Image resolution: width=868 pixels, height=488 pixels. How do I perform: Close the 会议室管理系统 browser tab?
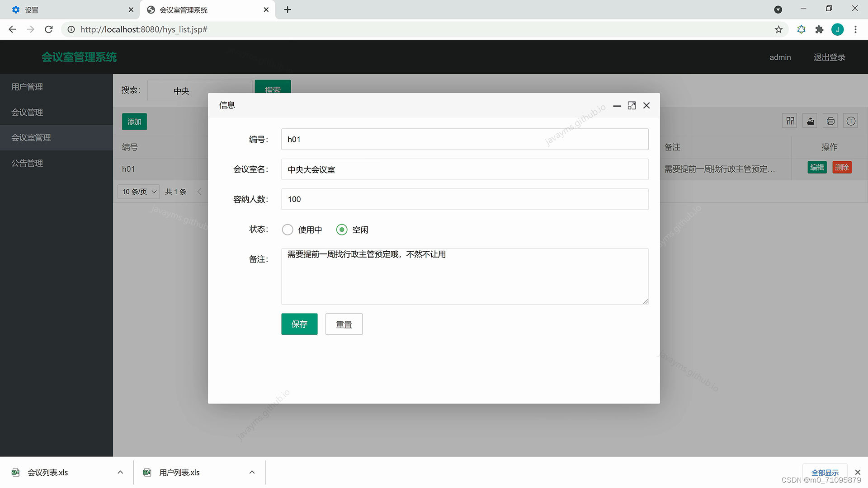pyautogui.click(x=266, y=9)
